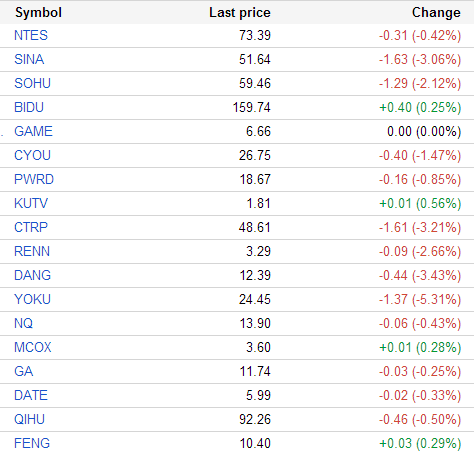Screen dimensions: 474x453
Task: Select last price 92.26 for QIHU
Action: coord(255,419)
